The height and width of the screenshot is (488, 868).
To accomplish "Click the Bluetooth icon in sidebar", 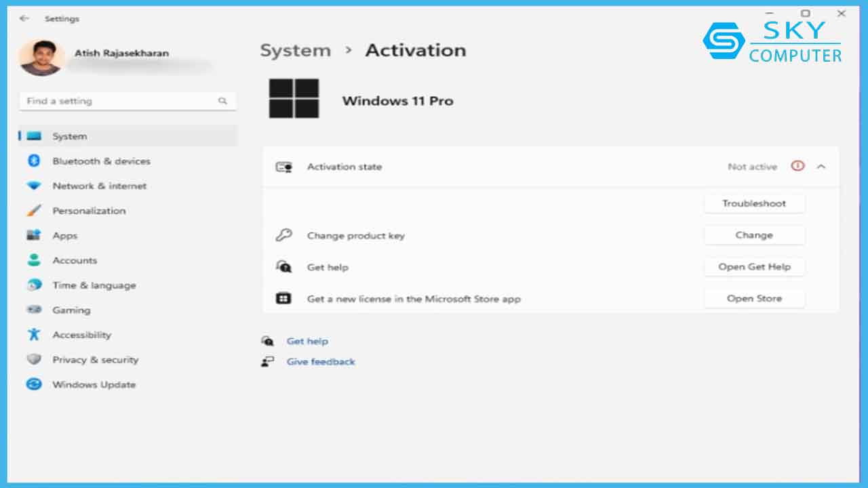I will 34,161.
